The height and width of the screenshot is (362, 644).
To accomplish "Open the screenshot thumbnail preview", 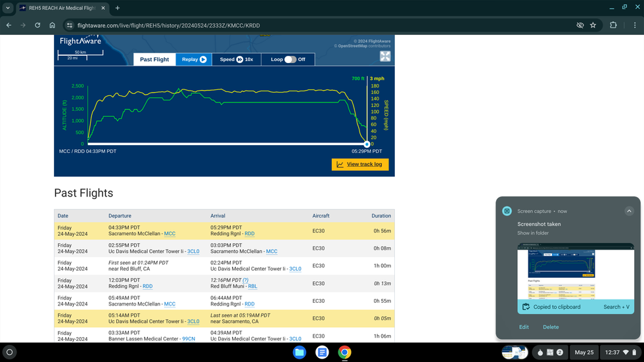I will pos(576,271).
